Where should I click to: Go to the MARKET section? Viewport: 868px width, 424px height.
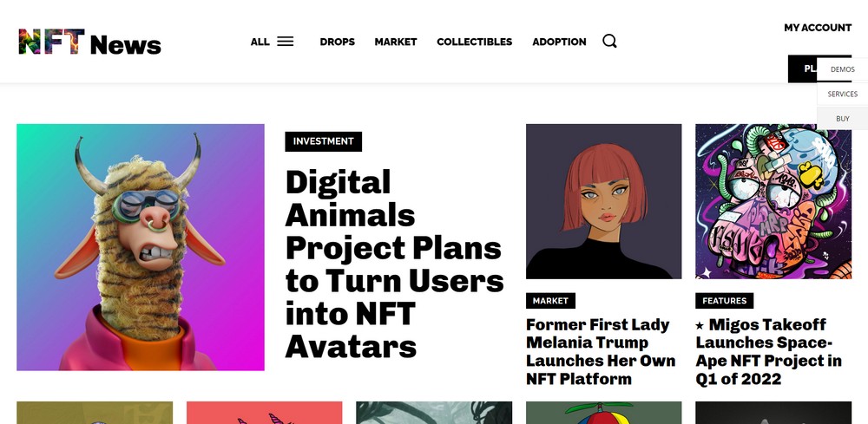tap(396, 42)
